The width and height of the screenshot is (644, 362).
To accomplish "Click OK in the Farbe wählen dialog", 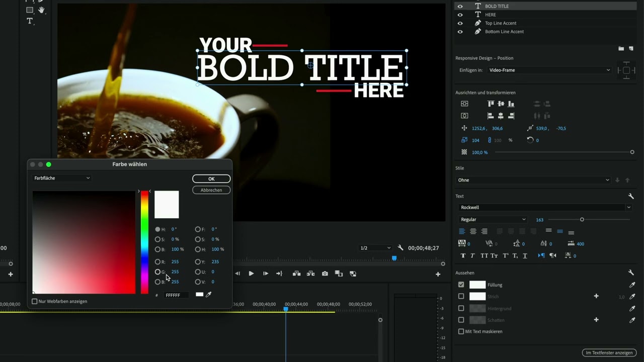I will (211, 179).
